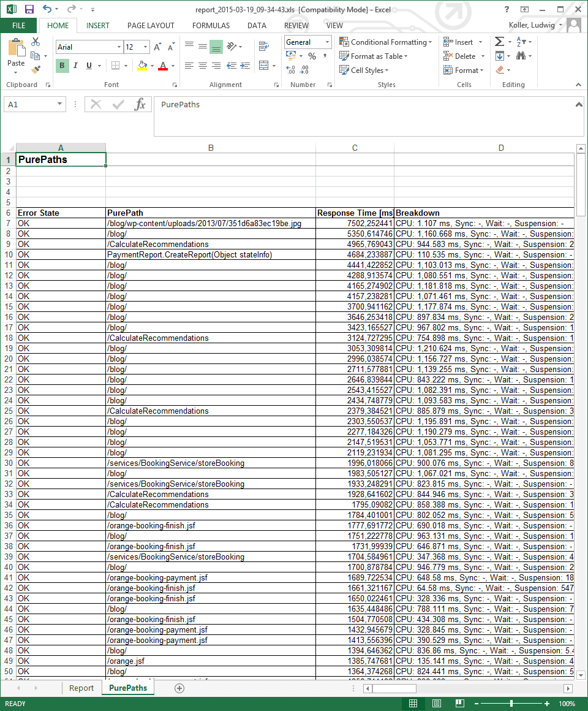The image size is (588, 711).
Task: Click the Insert cells button
Action: coord(458,42)
